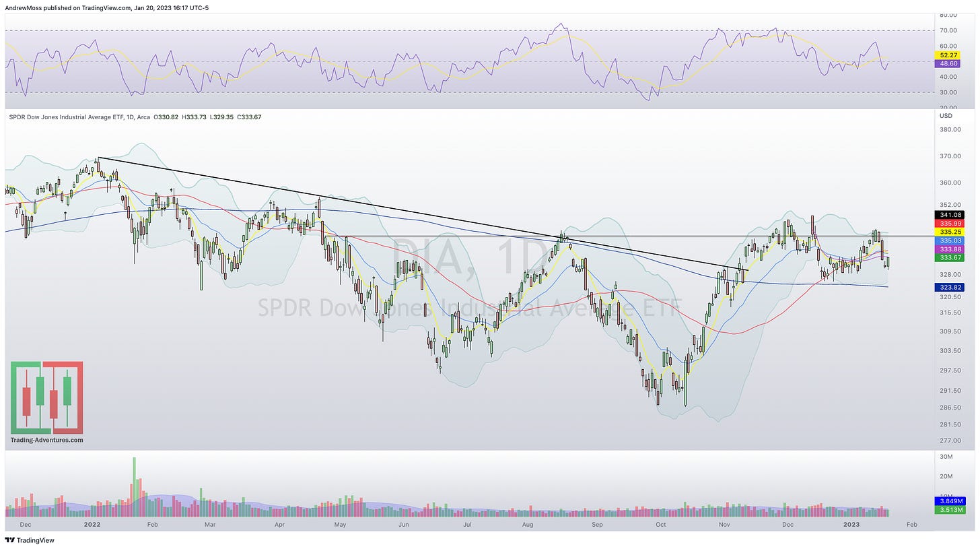Click the 360.00 price axis label
The image size is (980, 549).
click(949, 183)
